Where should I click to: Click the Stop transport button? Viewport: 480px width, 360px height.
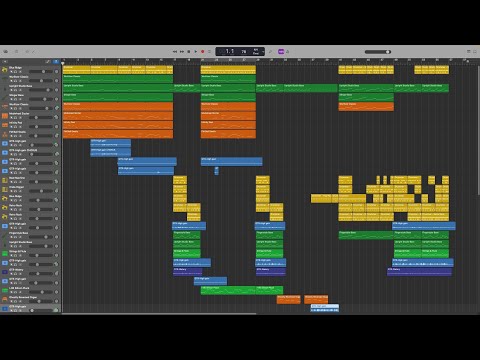click(x=189, y=52)
